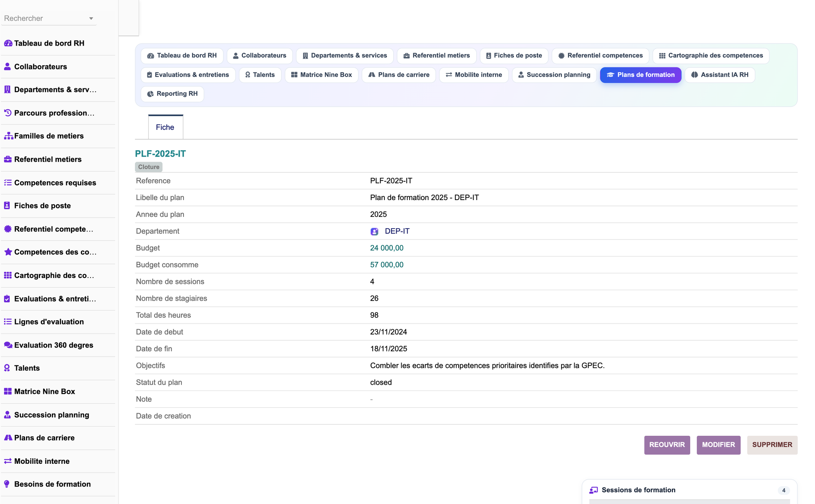The image size is (815, 504).
Task: Click the Competences des collaborateurs star icon
Action: pyautogui.click(x=8, y=252)
